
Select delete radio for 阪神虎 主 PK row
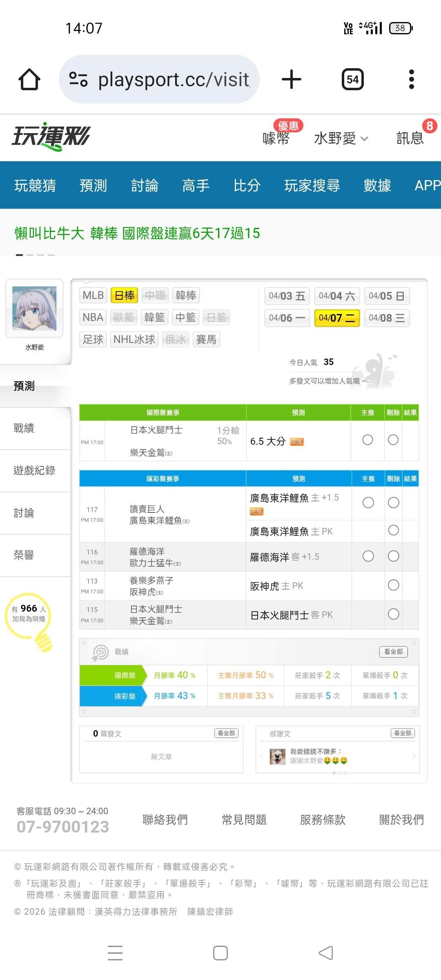pyautogui.click(x=393, y=585)
